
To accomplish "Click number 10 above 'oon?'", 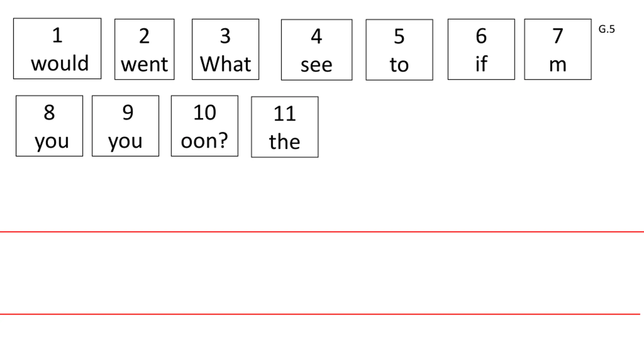I will point(205,112).
